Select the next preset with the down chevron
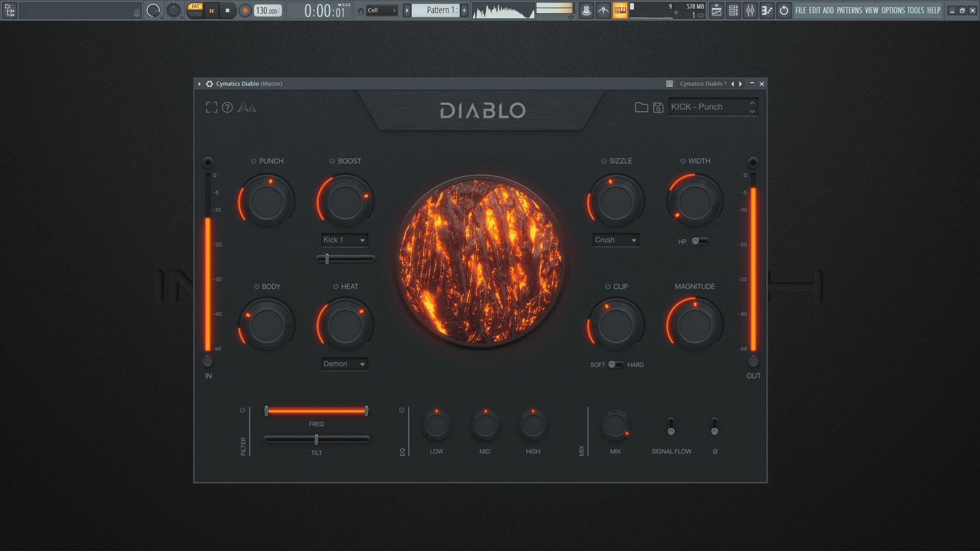Image resolution: width=980 pixels, height=551 pixels. pyautogui.click(x=752, y=111)
